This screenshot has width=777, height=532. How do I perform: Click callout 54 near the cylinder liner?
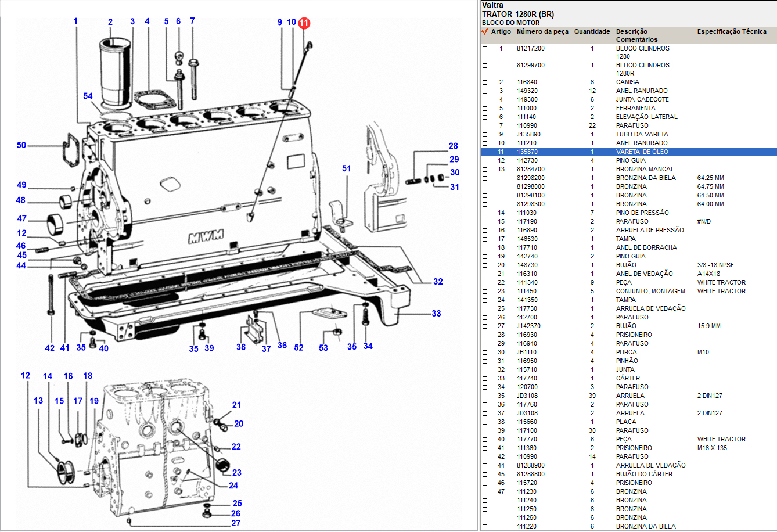[88, 96]
